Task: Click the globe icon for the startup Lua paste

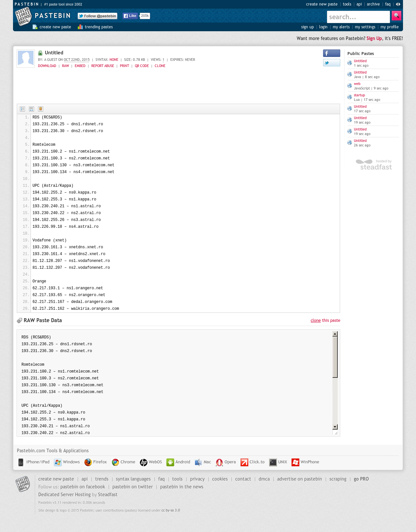Action: pos(350,97)
